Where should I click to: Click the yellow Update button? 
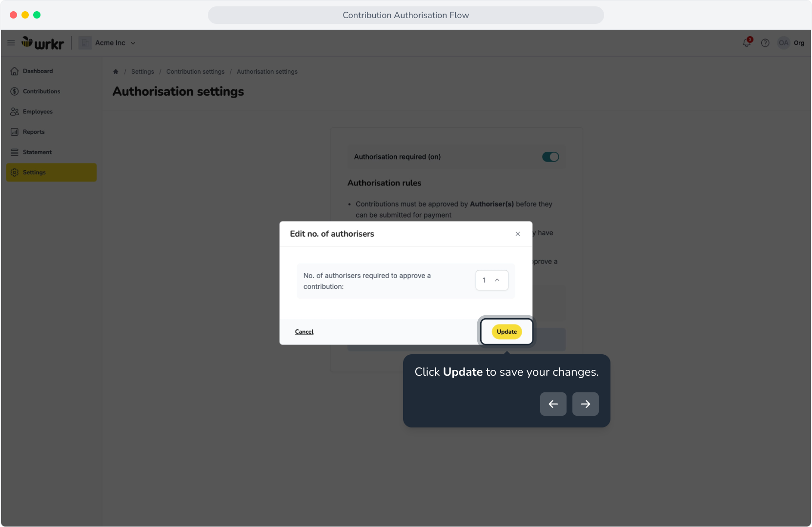point(507,332)
